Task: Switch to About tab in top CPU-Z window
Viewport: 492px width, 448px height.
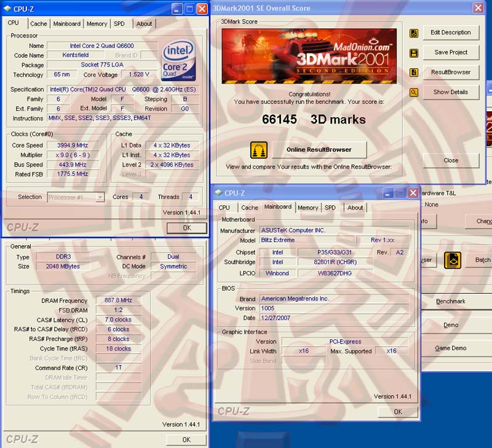Action: coord(145,24)
